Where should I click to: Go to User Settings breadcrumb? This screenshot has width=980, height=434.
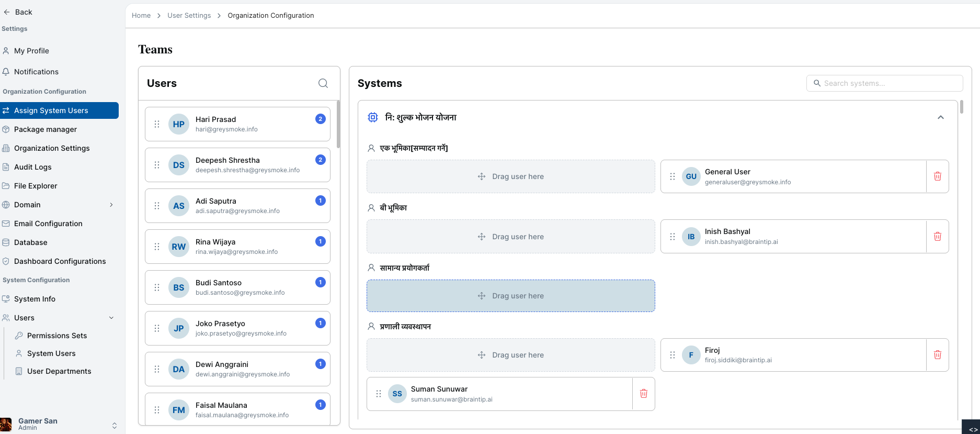189,16
